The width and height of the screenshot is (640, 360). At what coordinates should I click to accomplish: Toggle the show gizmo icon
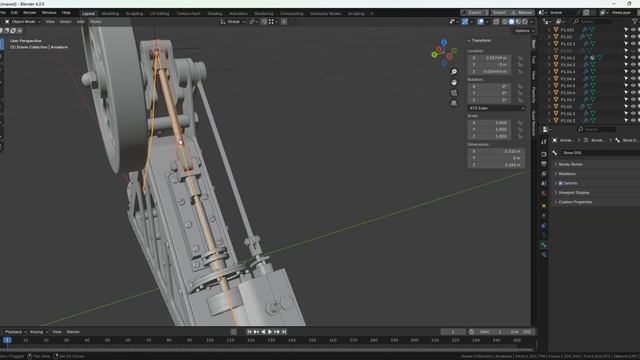coord(465,22)
